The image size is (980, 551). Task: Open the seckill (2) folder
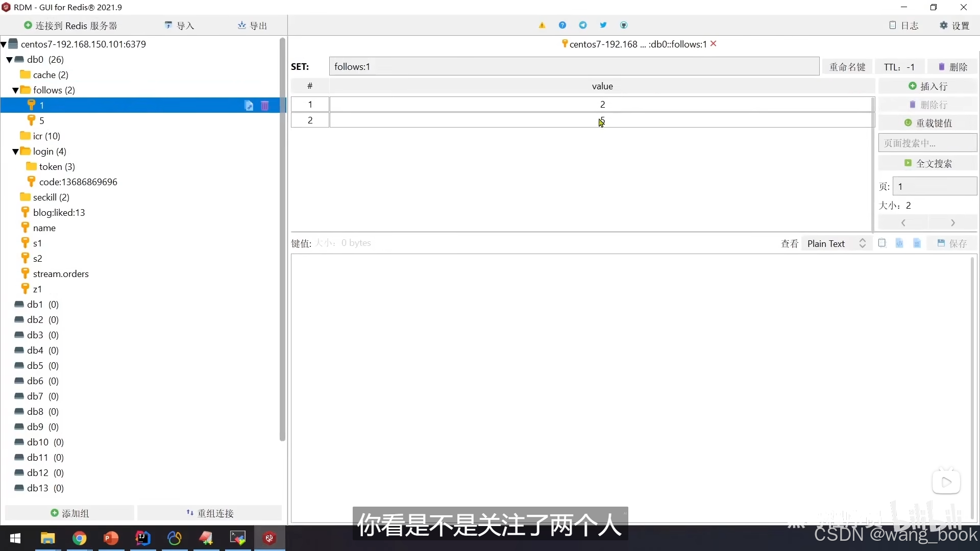[x=45, y=197]
